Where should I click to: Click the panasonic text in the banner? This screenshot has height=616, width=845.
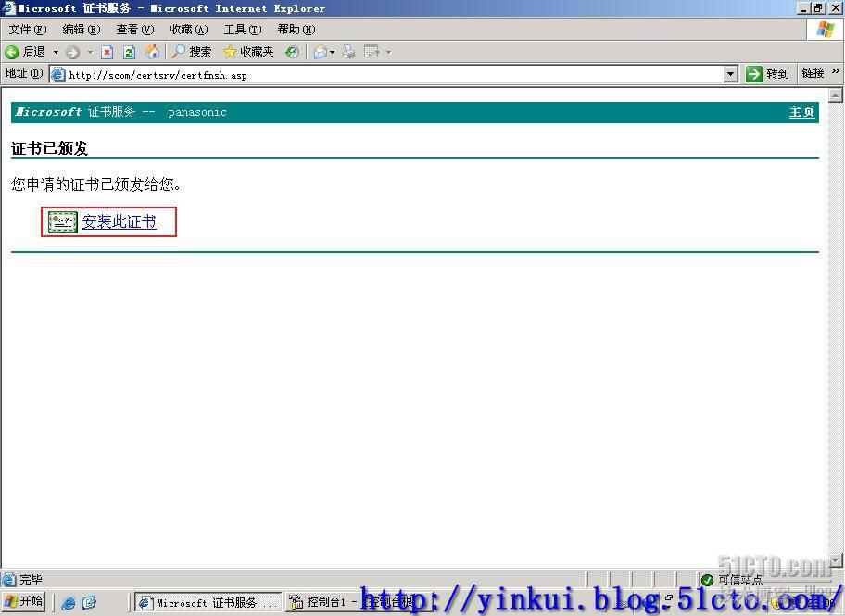coord(197,112)
